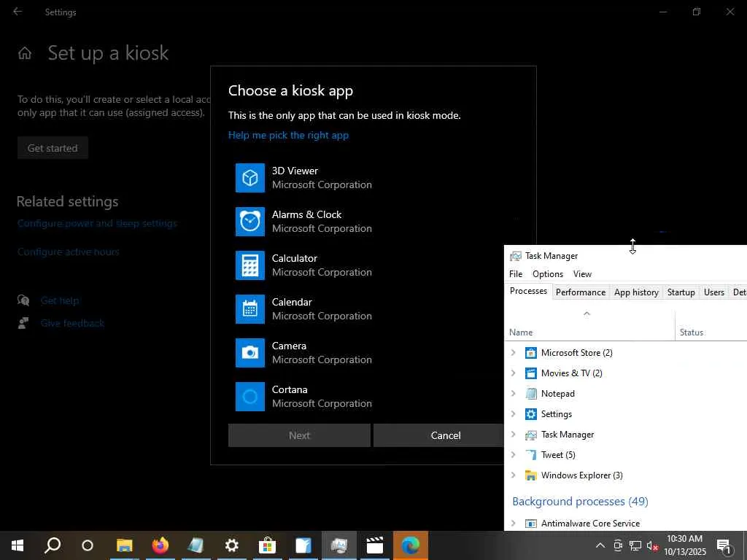Expand the Tweet (5) process
The image size is (747, 560).
point(513,455)
